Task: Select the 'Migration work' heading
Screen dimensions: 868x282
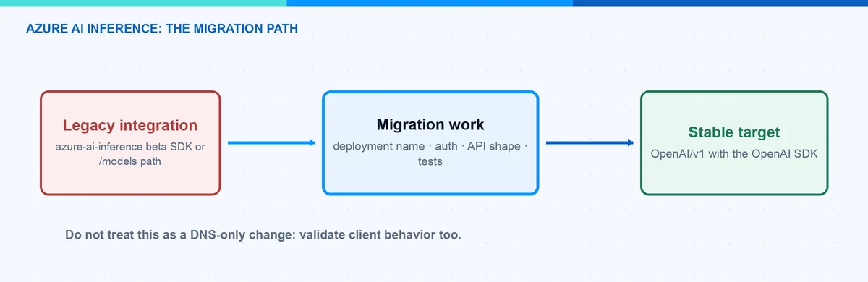Action: pos(430,124)
